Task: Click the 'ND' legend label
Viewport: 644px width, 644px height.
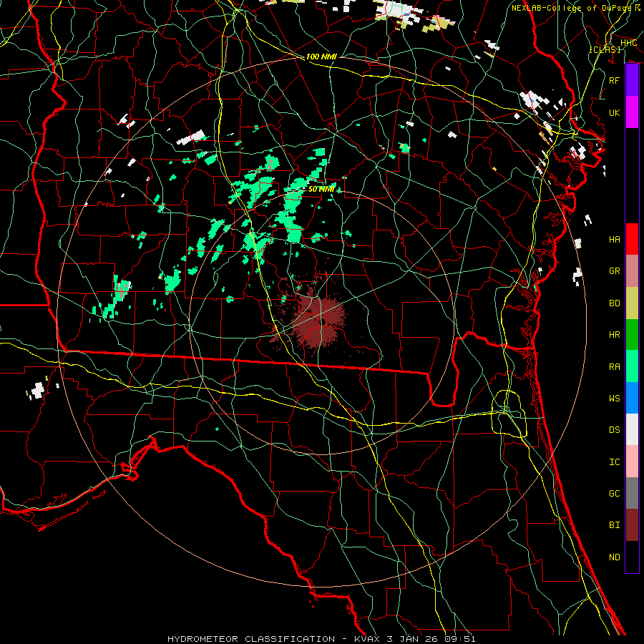Action: pos(614,557)
